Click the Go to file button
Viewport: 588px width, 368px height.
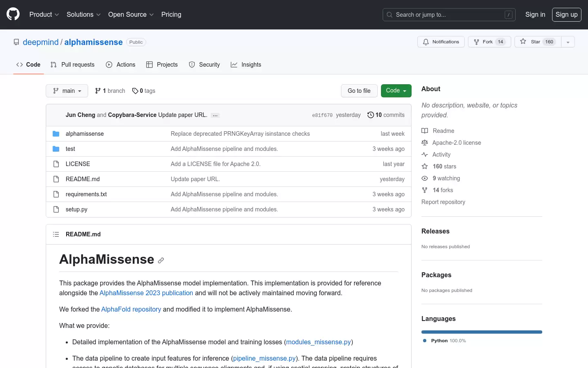pos(359,91)
